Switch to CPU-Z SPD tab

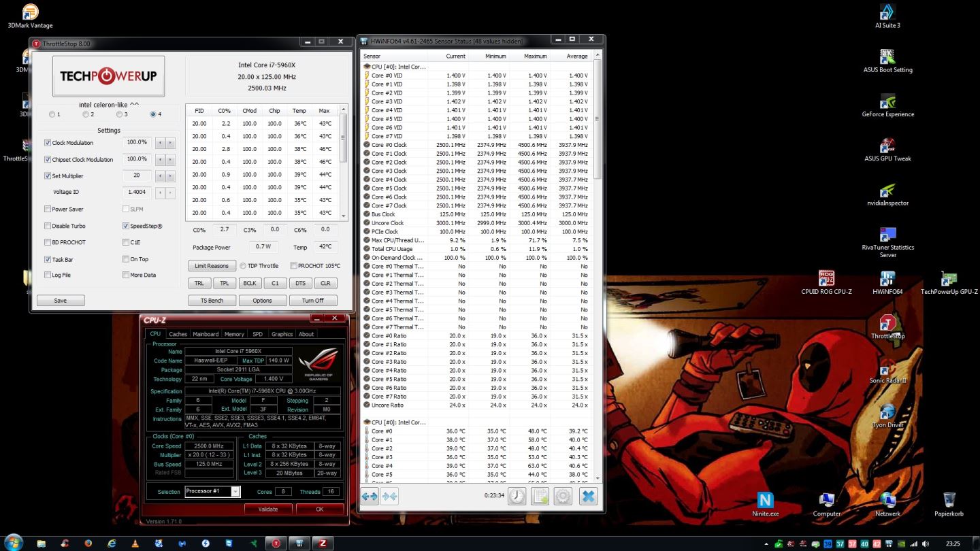257,334
